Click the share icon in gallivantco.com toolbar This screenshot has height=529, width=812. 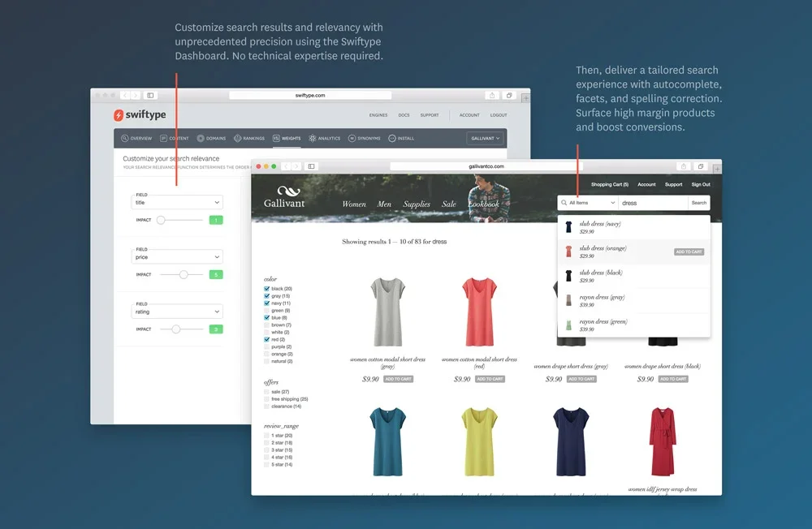point(684,166)
